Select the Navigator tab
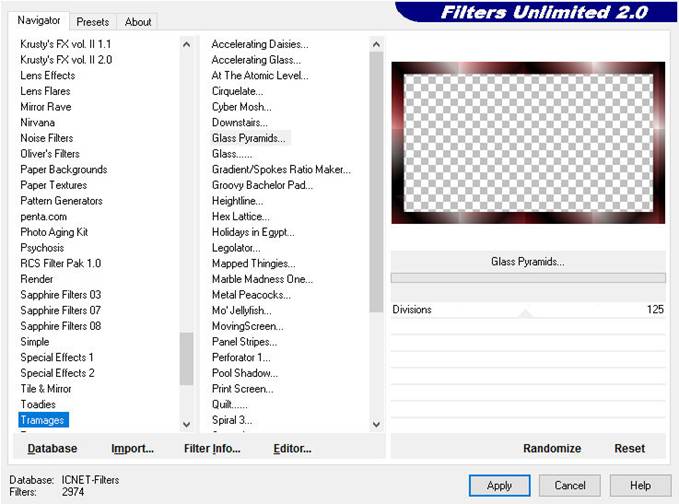Screen dimensions: 679x504 pos(39,20)
